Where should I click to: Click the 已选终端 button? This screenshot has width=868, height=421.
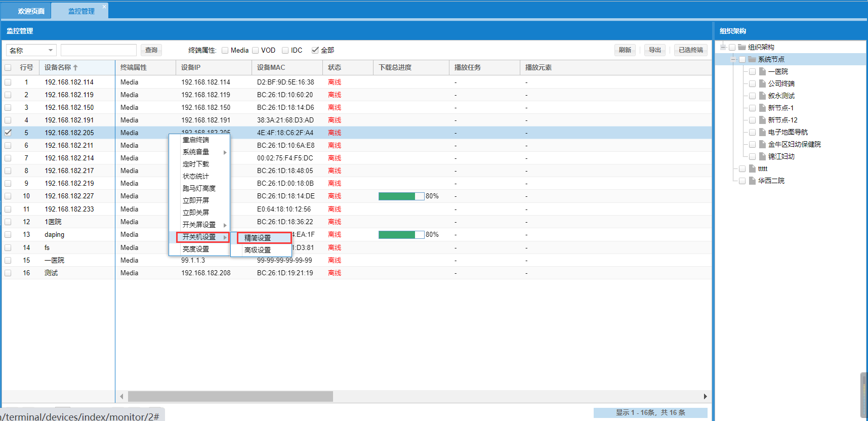coord(691,50)
